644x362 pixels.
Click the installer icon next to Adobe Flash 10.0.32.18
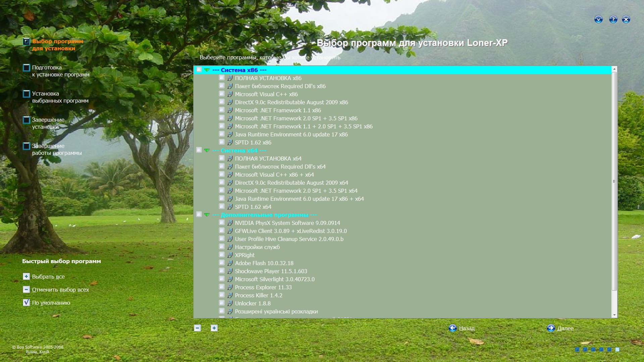[x=230, y=263]
